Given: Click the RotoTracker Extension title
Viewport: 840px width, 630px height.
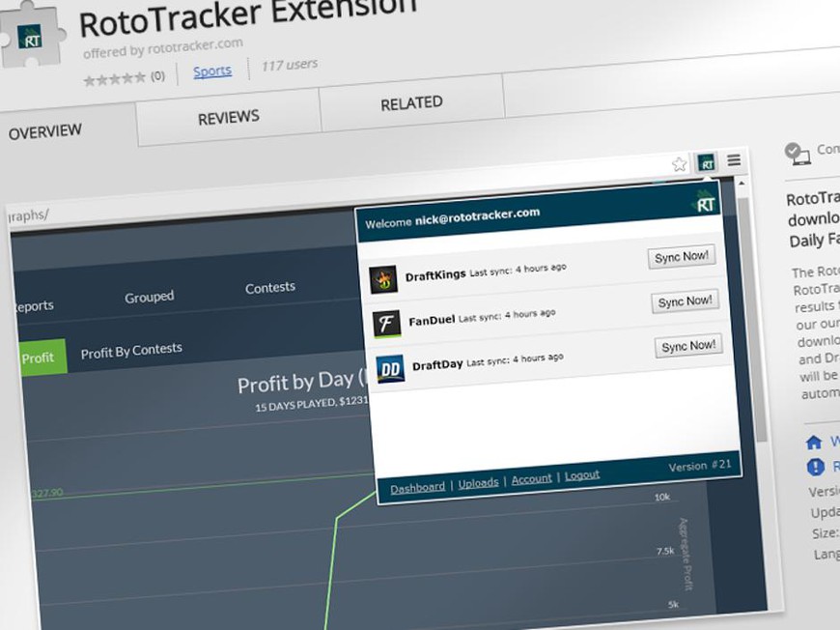Looking at the screenshot, I should coord(247,16).
